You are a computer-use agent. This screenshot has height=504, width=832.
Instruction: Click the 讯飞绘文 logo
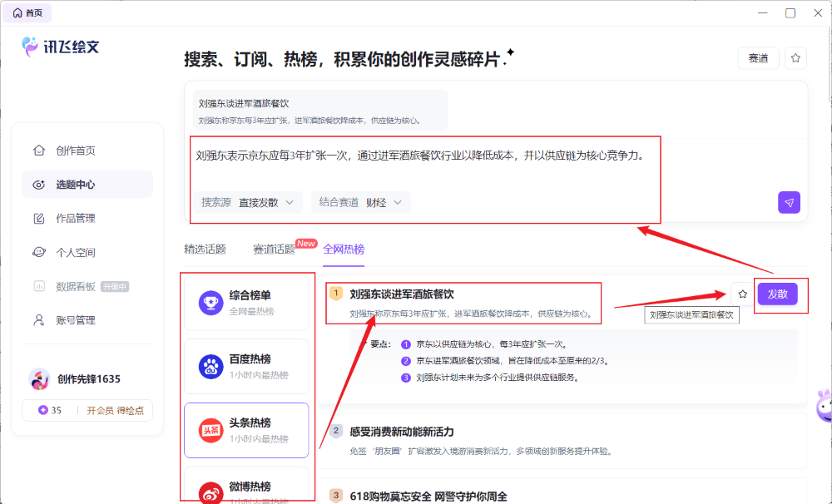(61, 47)
